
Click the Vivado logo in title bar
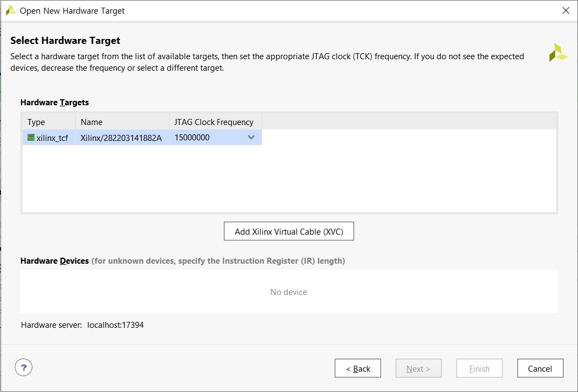11,10
